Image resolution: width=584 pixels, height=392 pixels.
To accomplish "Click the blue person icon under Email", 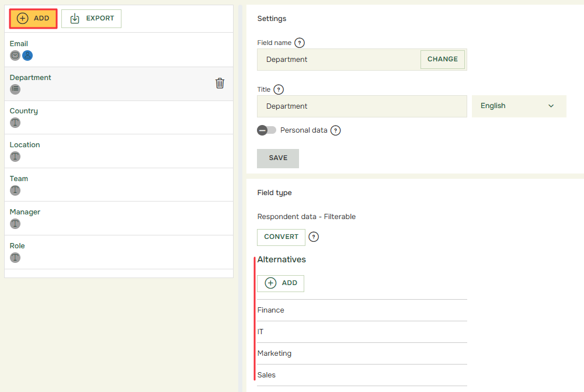I will click(x=27, y=55).
